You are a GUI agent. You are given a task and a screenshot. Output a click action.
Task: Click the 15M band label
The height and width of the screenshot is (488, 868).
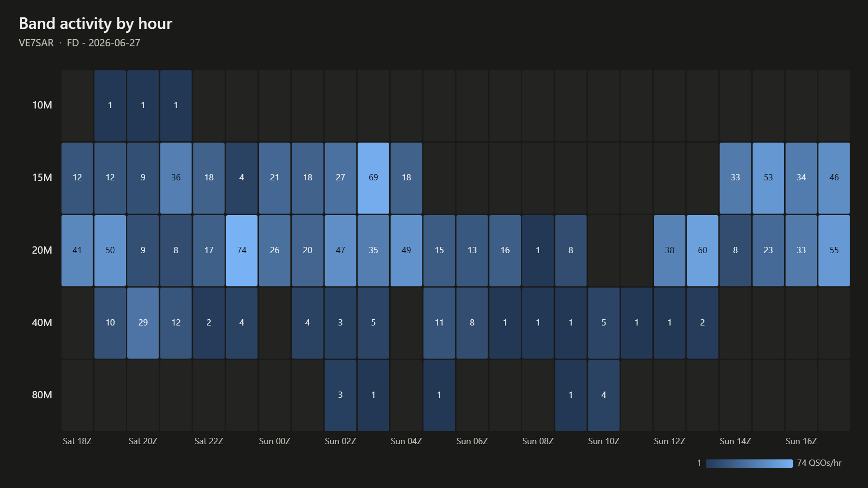pos(42,177)
